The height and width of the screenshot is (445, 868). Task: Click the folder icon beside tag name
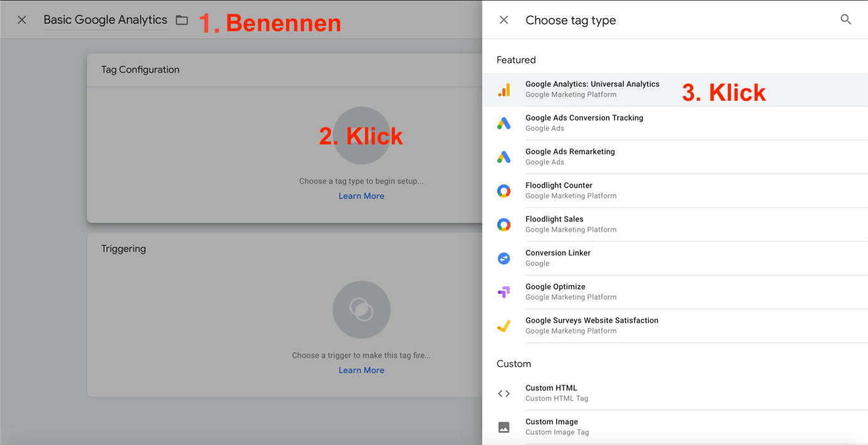click(x=182, y=20)
